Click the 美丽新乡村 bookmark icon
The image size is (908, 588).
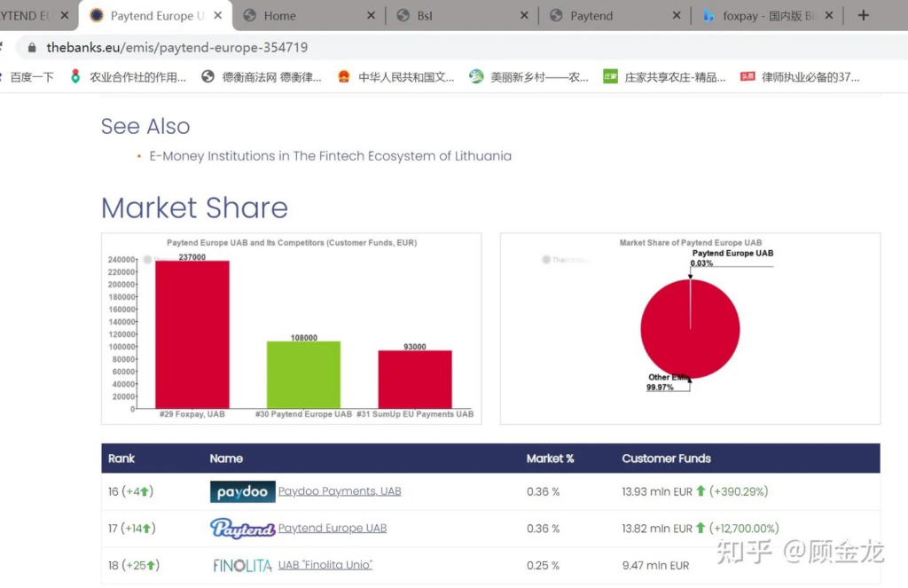point(476,76)
